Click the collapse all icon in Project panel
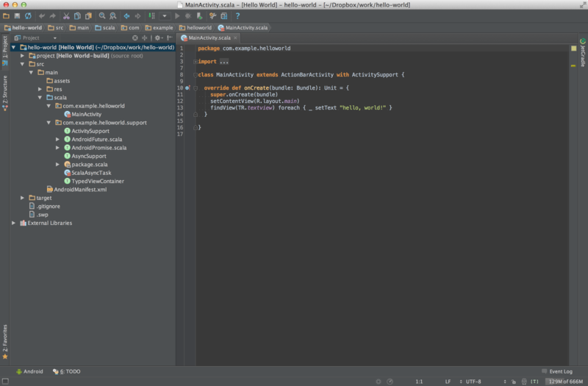The height and width of the screenshot is (386, 588). [144, 38]
